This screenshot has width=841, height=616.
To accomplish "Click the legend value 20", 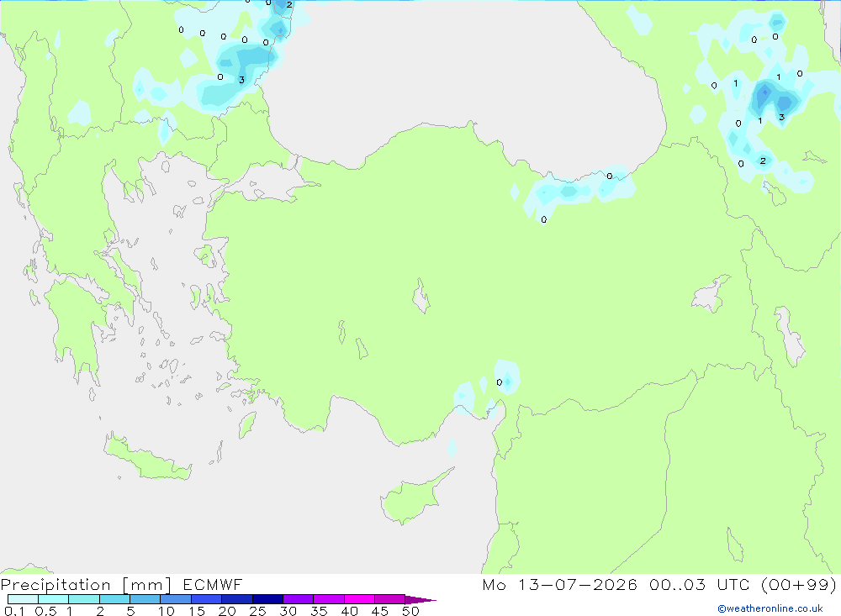I will click(x=227, y=611).
